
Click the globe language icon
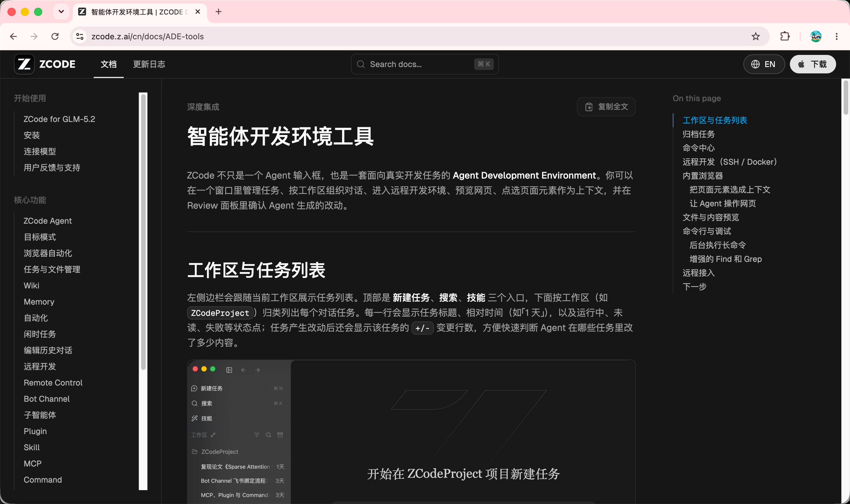[755, 64]
